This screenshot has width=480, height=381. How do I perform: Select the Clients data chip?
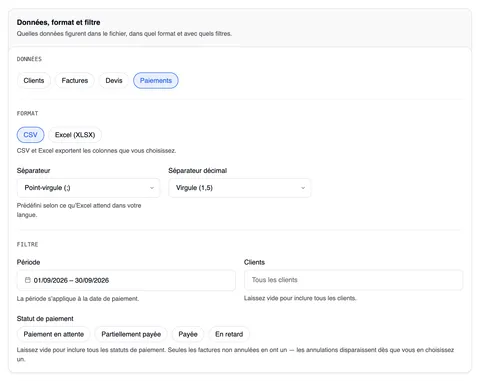click(34, 81)
